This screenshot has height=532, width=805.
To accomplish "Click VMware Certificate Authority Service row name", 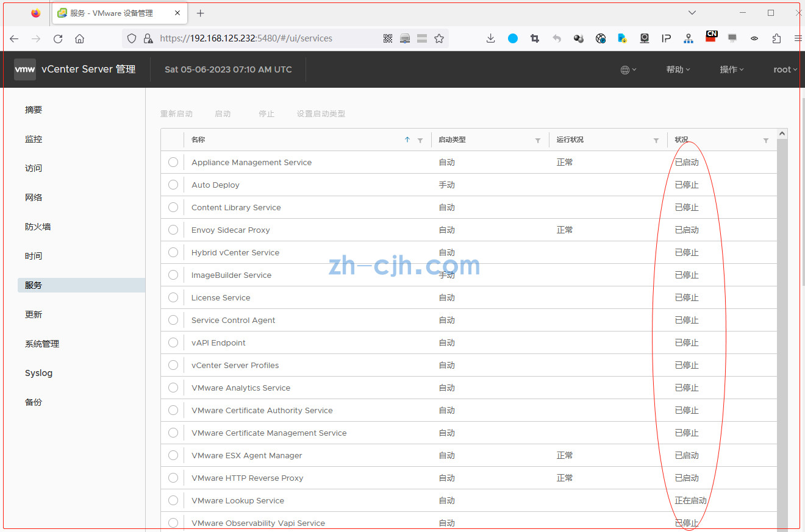I will [262, 410].
